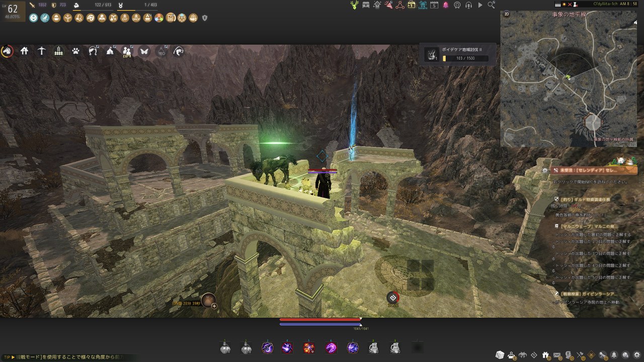The width and height of the screenshot is (644, 362).
Task: Open the party popper event icon
Action: [x=389, y=5]
